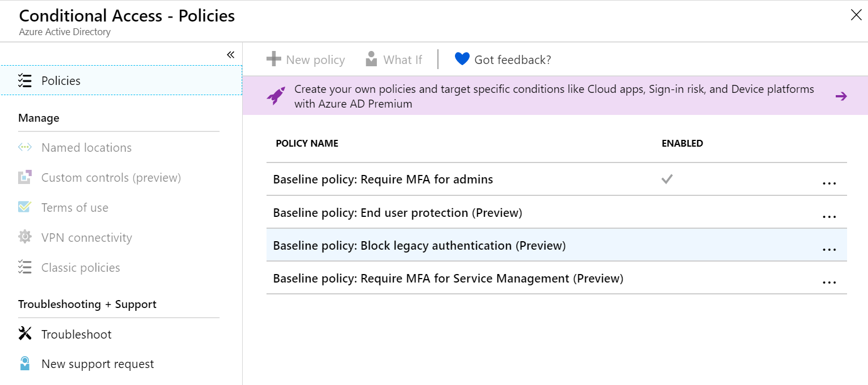Click the What If toolbar button
The height and width of the screenshot is (385, 868).
pyautogui.click(x=394, y=59)
